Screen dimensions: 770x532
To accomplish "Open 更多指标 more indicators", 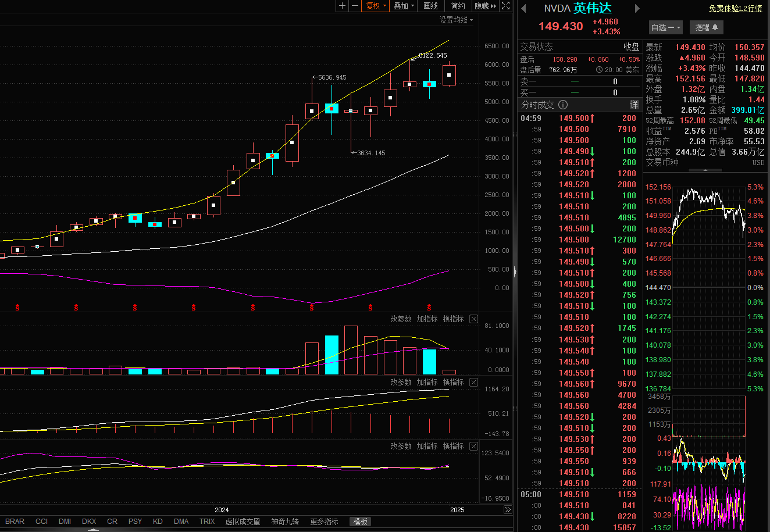I will click(324, 522).
